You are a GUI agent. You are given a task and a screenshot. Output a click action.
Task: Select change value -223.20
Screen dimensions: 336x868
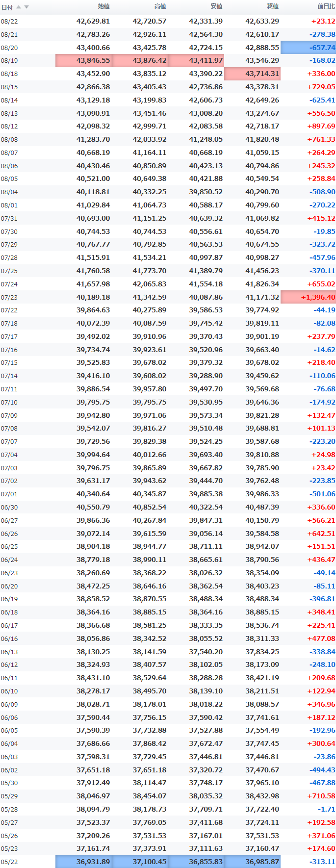pos(322,441)
